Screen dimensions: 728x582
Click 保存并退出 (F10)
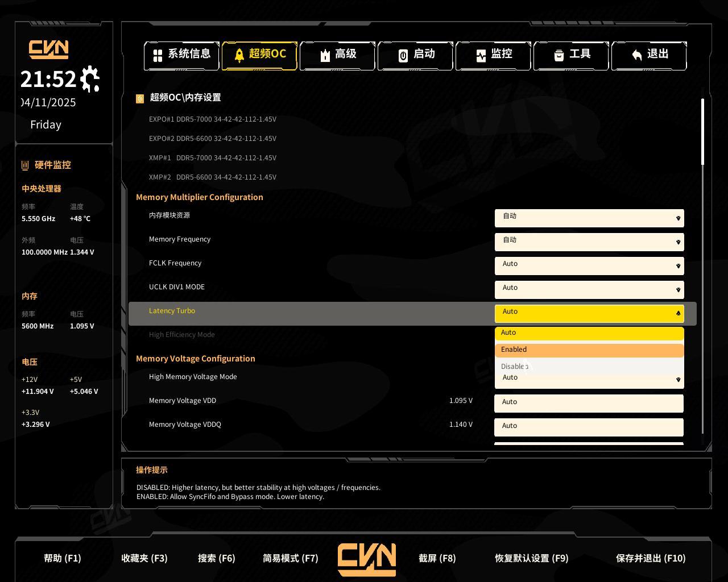pyautogui.click(x=651, y=558)
